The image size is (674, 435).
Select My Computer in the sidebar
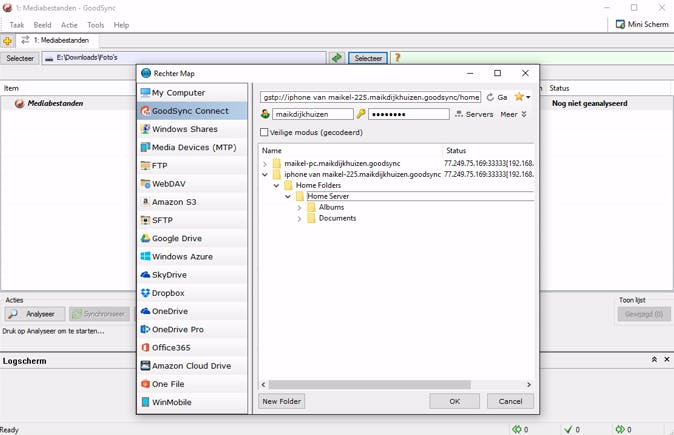[x=193, y=92]
